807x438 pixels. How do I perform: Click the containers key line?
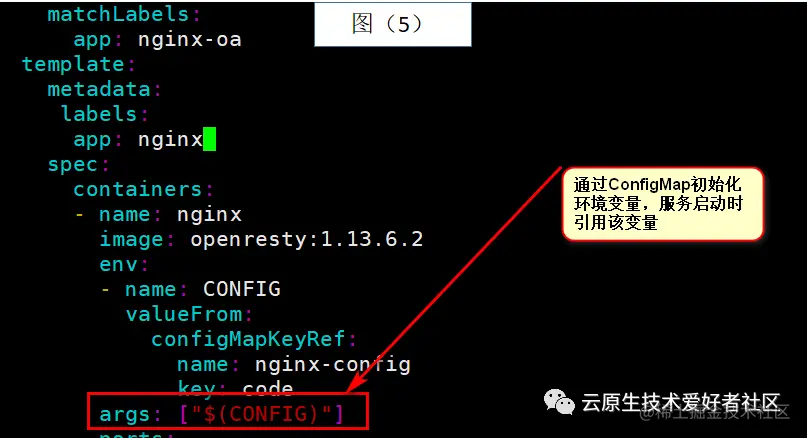tap(144, 189)
